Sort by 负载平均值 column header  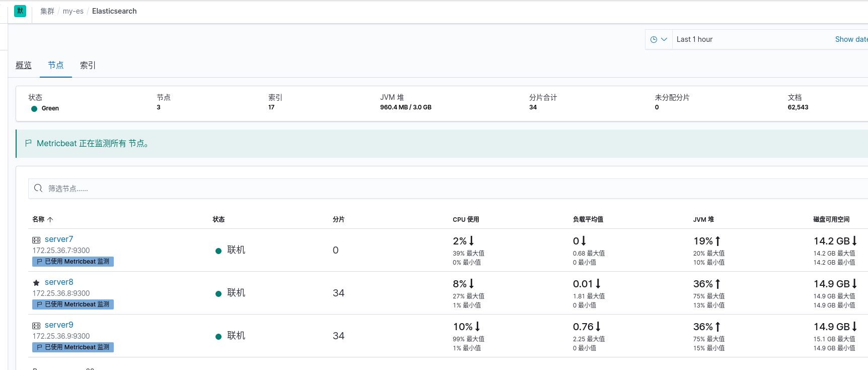click(588, 219)
